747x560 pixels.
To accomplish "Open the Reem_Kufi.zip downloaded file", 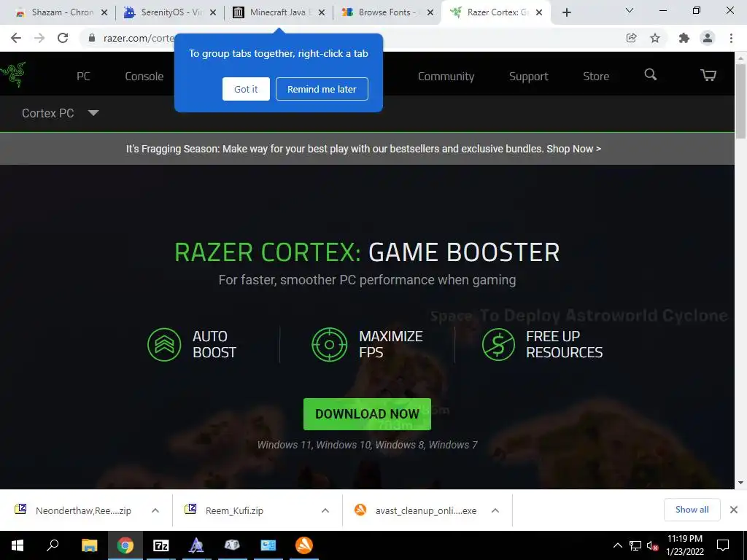I will tap(233, 510).
